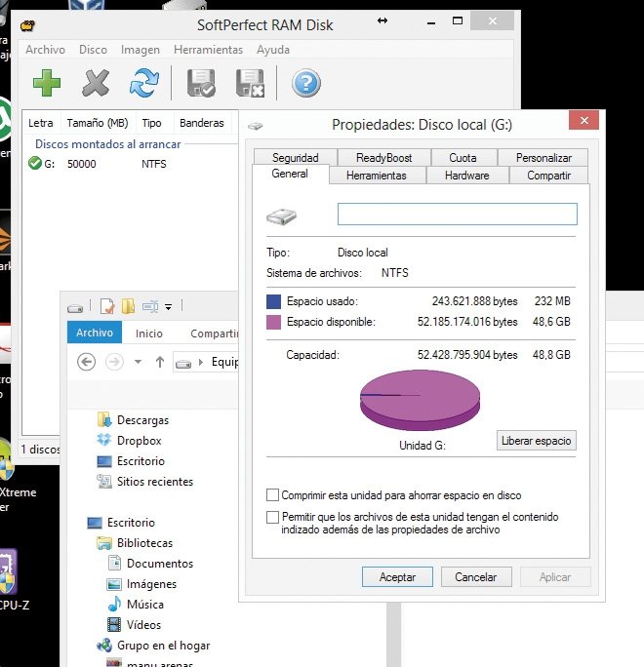Select the General tab

click(290, 174)
